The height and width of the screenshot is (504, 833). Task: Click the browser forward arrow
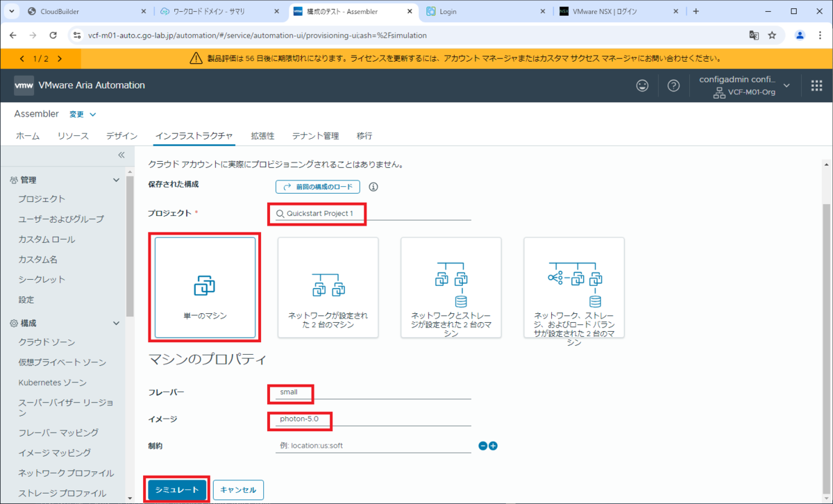pyautogui.click(x=33, y=35)
